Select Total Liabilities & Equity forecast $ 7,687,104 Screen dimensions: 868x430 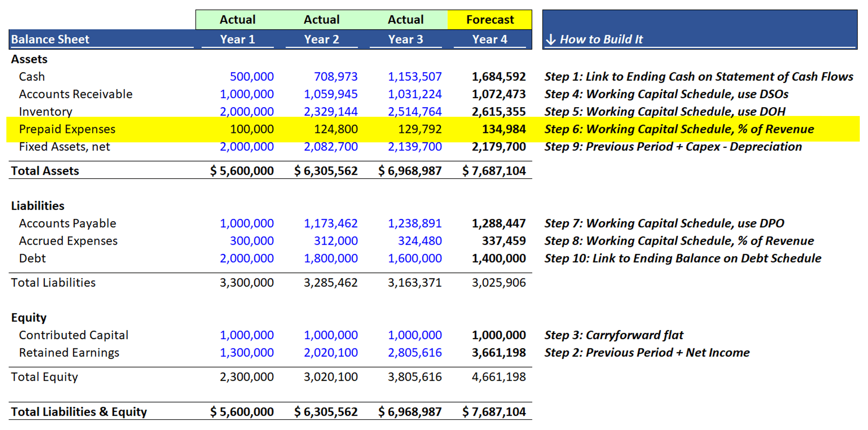[x=494, y=412]
